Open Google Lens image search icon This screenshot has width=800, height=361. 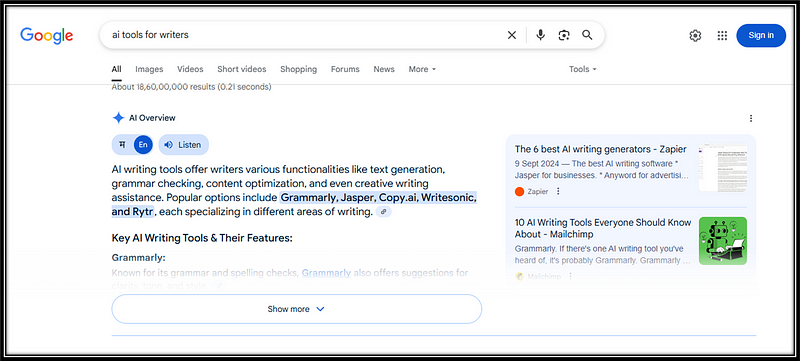click(x=564, y=35)
